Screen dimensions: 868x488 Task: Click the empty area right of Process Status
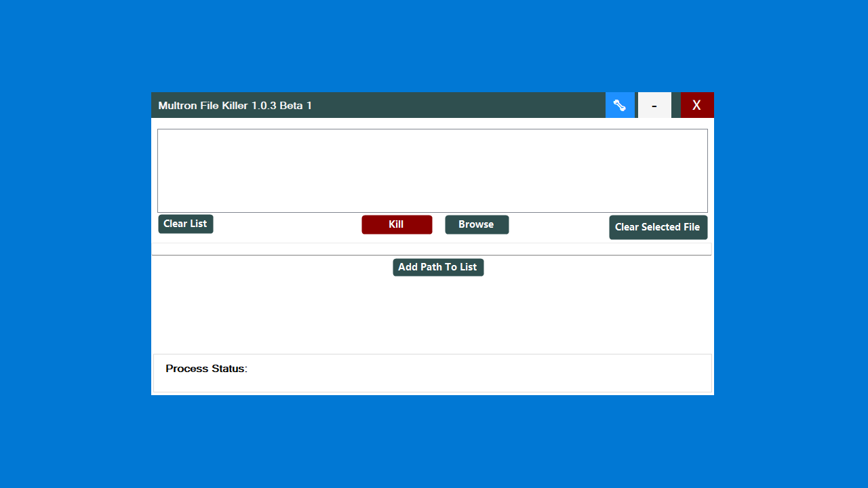pos(475,373)
